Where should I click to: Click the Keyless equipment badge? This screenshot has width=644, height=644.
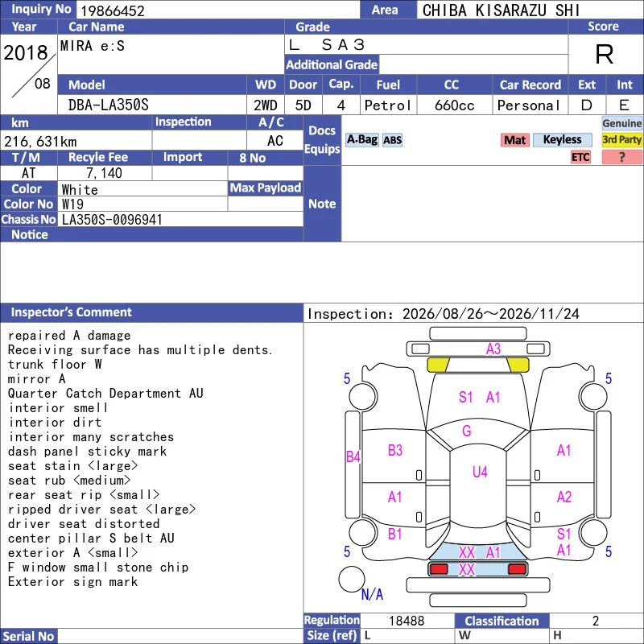[x=562, y=140]
